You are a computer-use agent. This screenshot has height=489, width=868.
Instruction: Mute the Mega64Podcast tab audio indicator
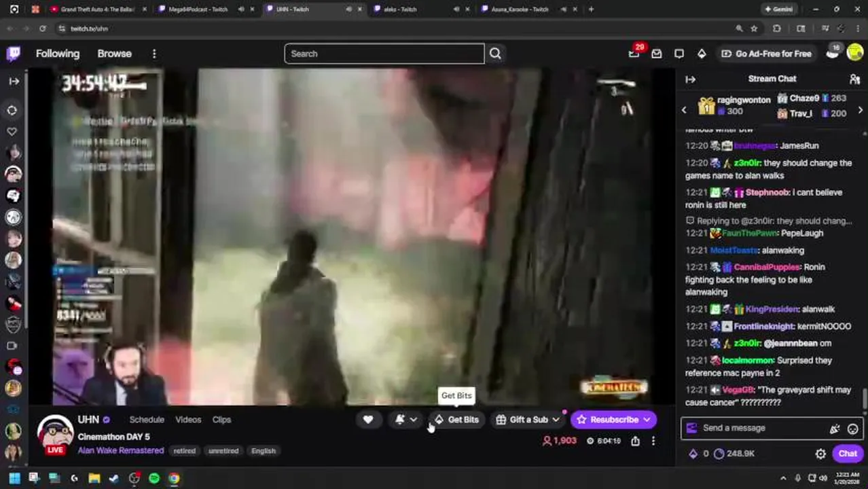coord(241,10)
